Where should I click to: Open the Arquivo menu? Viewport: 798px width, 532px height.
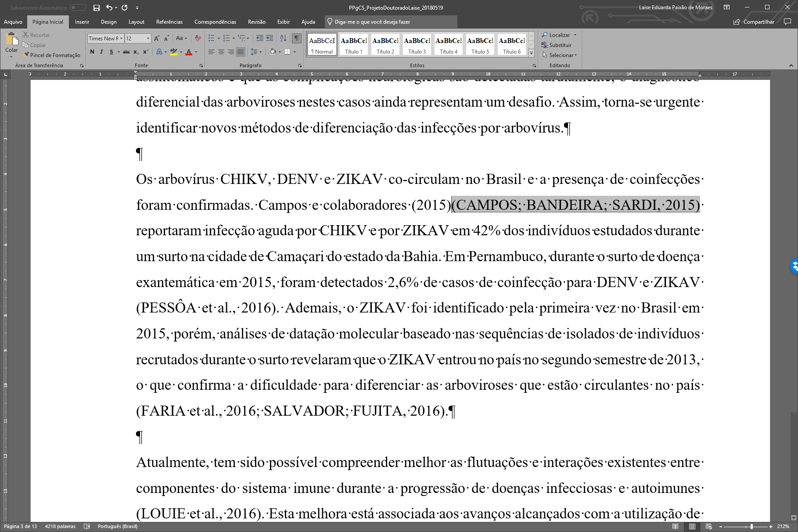pyautogui.click(x=13, y=22)
